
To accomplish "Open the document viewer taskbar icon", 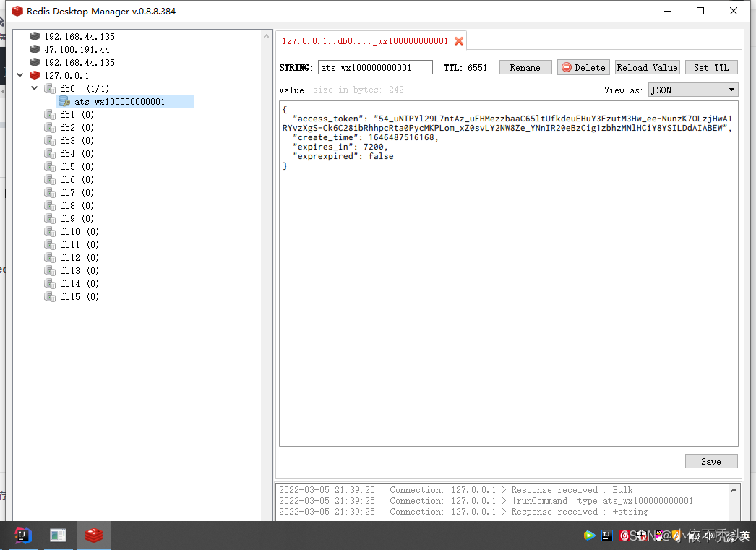I will point(58,535).
